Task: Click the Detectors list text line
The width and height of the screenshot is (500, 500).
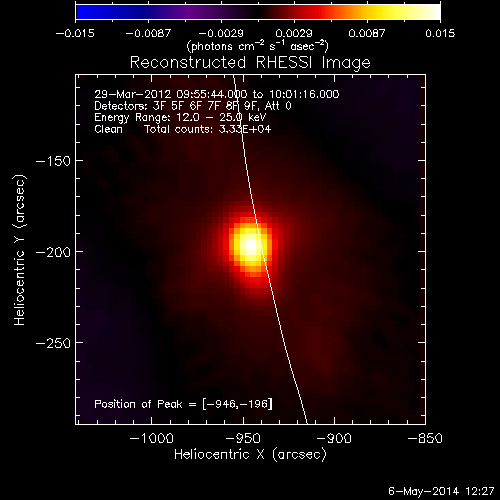Action: tap(193, 106)
